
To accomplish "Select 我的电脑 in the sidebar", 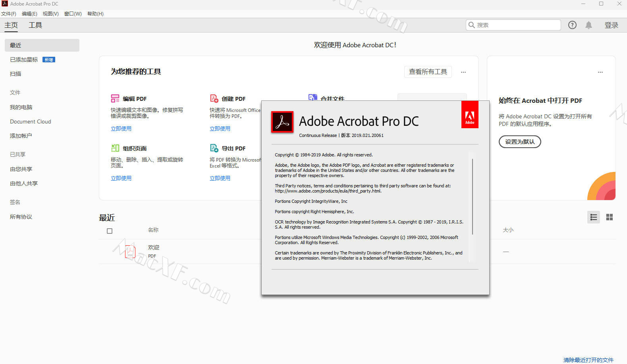I will (x=21, y=107).
